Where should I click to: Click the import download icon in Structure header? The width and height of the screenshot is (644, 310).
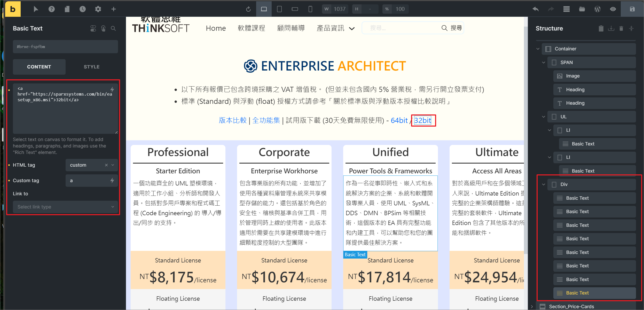[x=611, y=28]
